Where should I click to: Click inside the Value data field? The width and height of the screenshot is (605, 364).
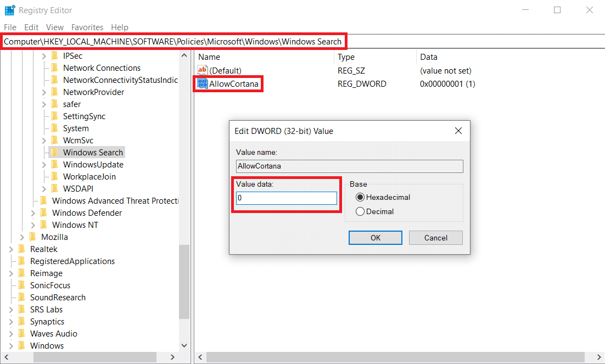(x=286, y=198)
